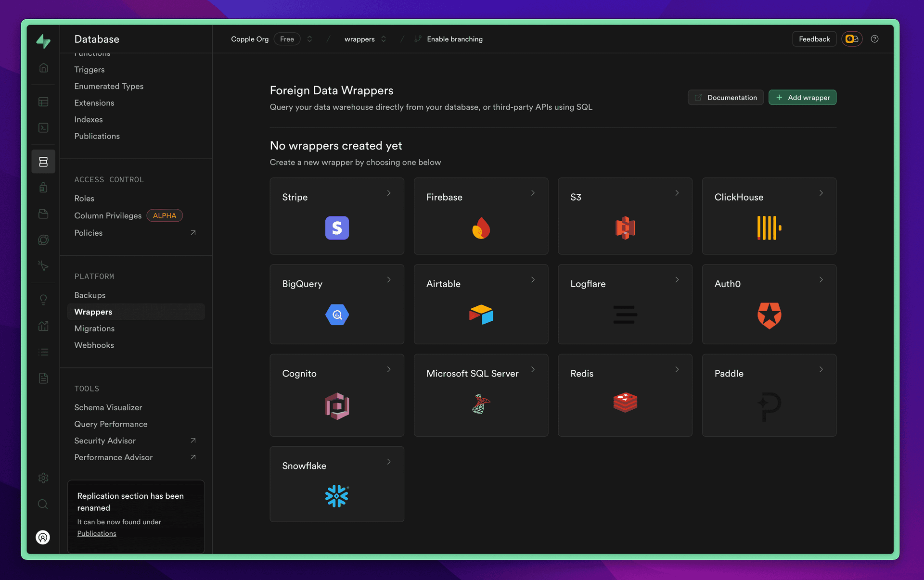The height and width of the screenshot is (580, 924).
Task: Click the Authentication lock sidebar icon
Action: pos(43,188)
